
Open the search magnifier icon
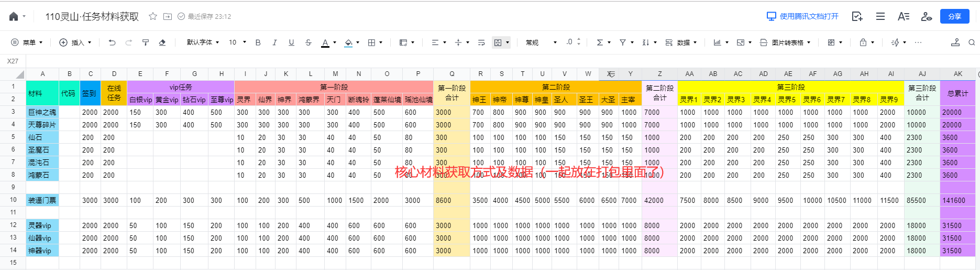(x=972, y=42)
